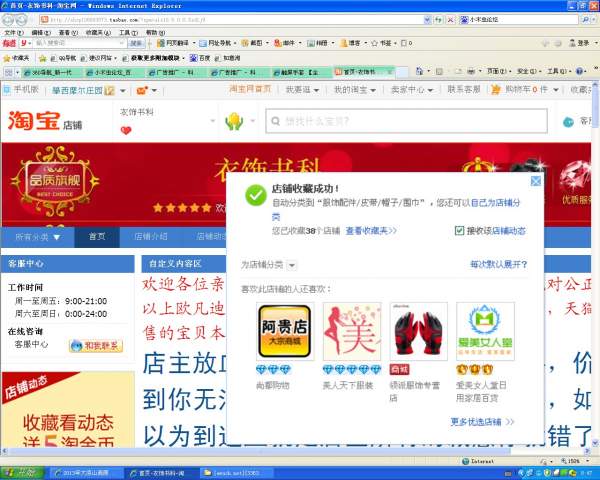The width and height of the screenshot is (600, 480).
Task: Open the zoom level 150% dropdown
Action: coord(588,461)
